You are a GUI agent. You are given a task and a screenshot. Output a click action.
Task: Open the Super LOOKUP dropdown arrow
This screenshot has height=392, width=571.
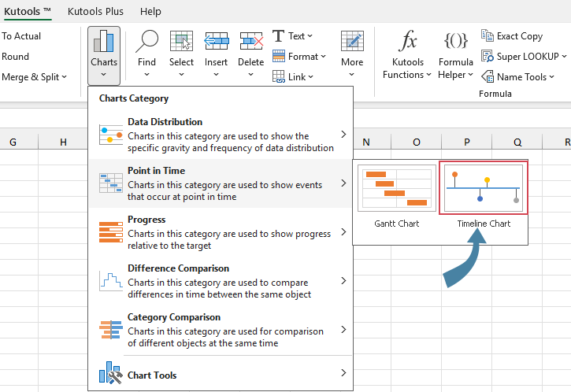564,57
